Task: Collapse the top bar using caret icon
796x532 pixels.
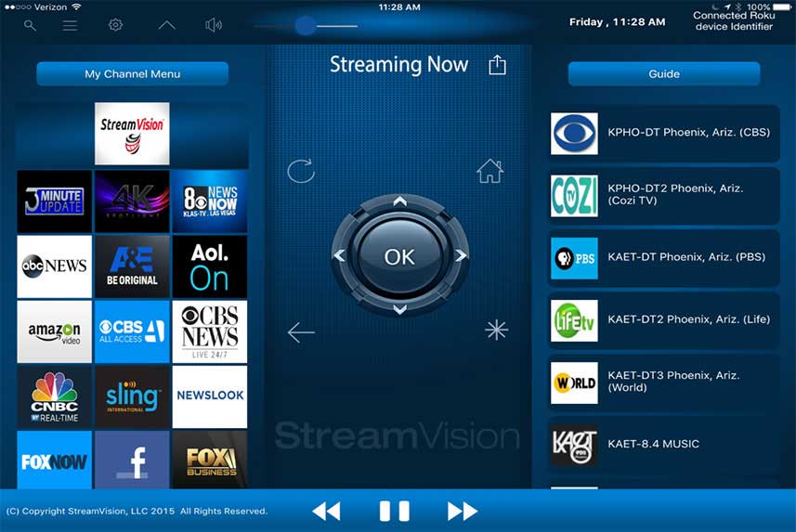Action: [166, 25]
